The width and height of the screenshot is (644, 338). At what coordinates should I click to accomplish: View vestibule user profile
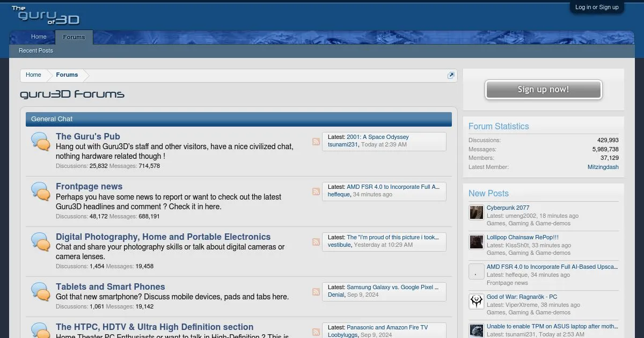[x=340, y=245]
